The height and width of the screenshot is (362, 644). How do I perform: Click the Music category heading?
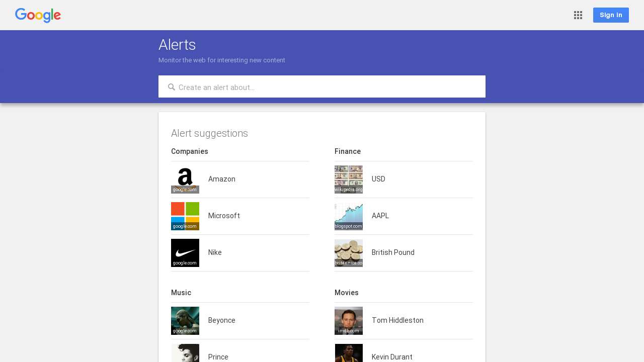181,293
